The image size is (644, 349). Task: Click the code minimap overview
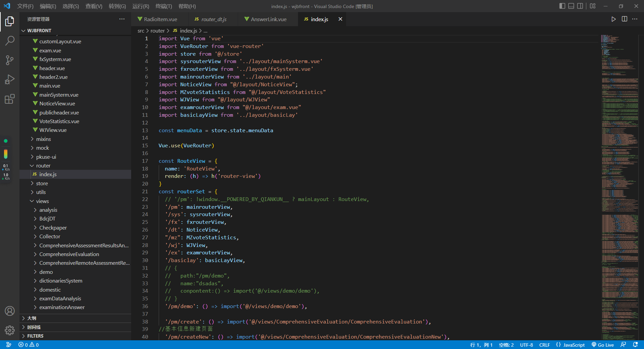pos(620,187)
